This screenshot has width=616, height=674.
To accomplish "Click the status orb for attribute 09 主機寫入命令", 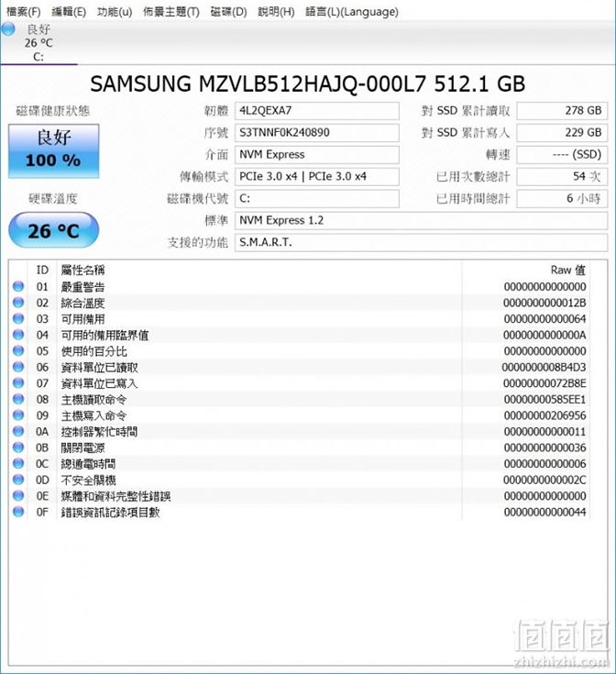I will (x=18, y=415).
